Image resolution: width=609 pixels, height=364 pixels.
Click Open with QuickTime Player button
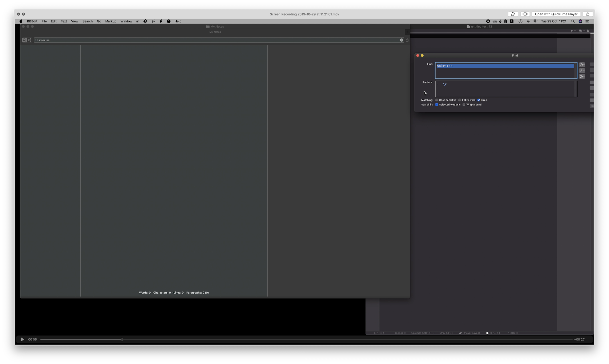click(x=556, y=14)
